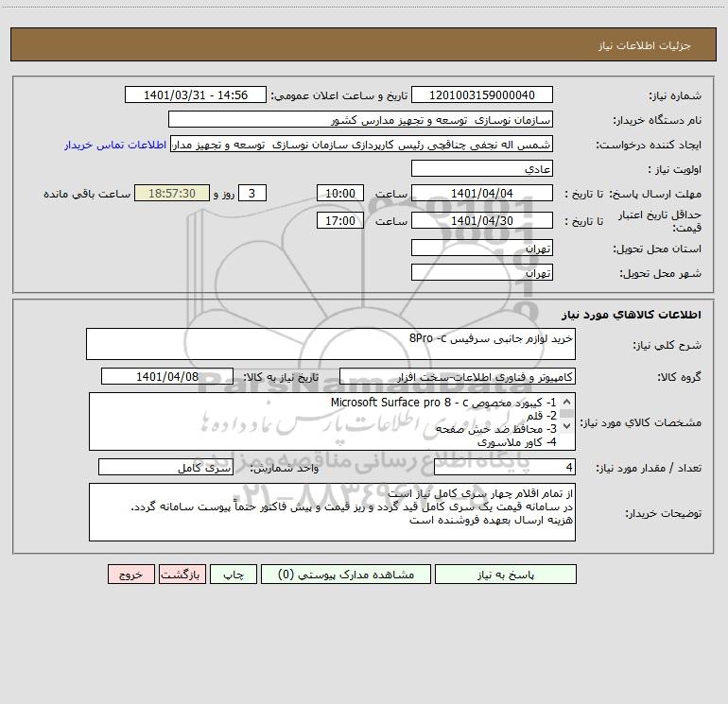The image size is (728, 704).
Task: Click the priority field showing عادي
Action: (482, 168)
